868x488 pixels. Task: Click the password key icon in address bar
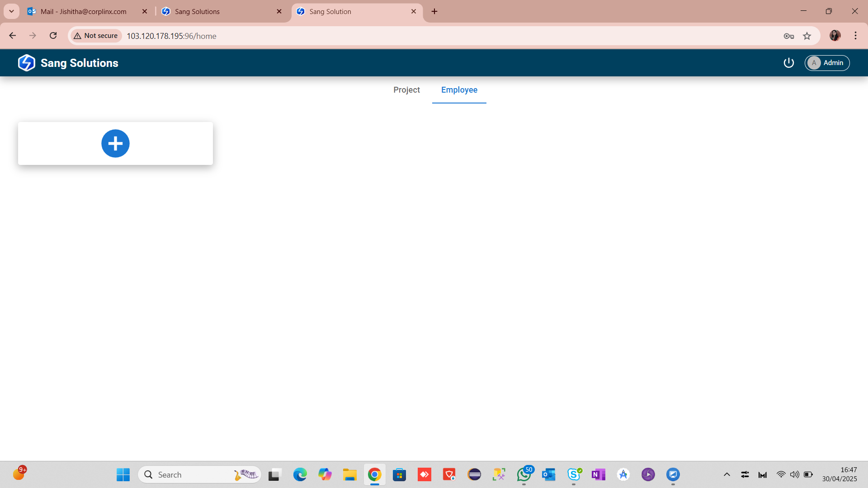tap(789, 36)
